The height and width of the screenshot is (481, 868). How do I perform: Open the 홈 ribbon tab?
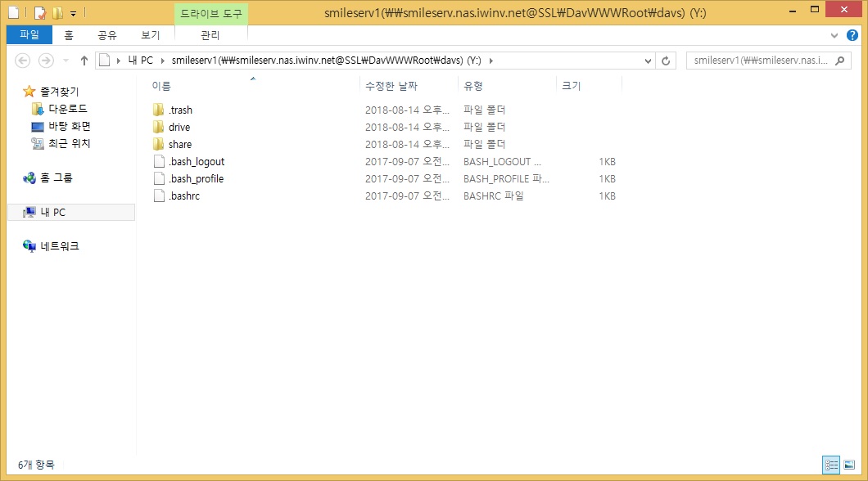coord(69,35)
